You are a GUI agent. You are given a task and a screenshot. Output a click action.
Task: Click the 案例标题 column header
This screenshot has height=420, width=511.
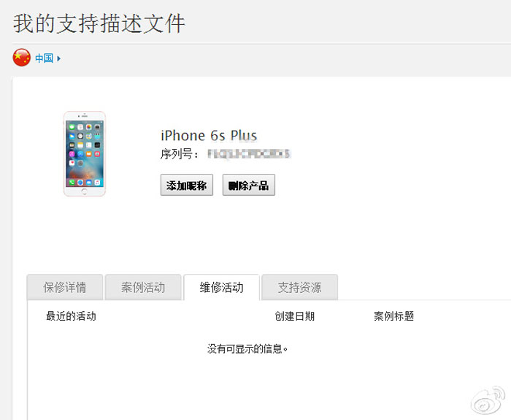pyautogui.click(x=393, y=316)
